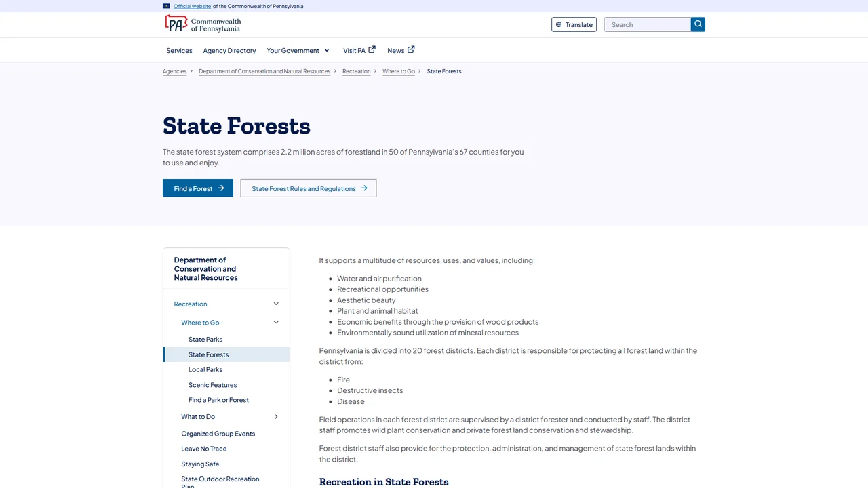Viewport: 868px width, 488px height.
Task: Expand the What to Do sidebar chevron
Action: 276,417
